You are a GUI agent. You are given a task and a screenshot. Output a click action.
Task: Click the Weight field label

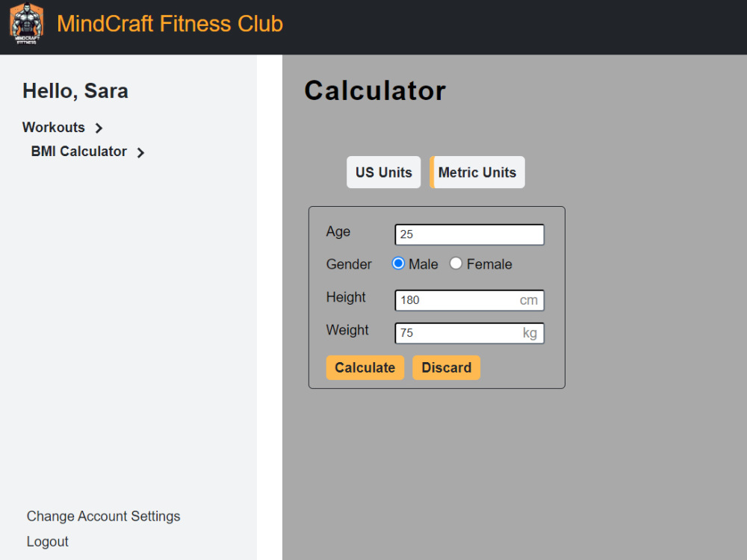[347, 330]
